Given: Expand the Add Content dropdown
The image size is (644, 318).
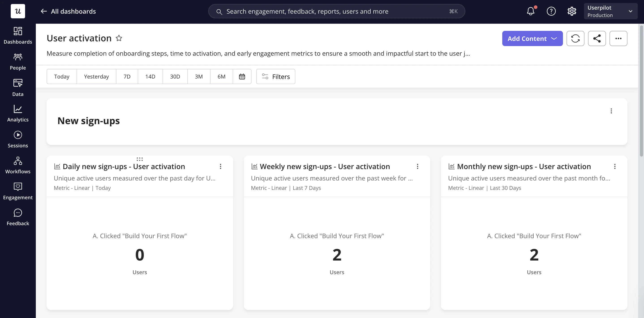Looking at the screenshot, I should [x=532, y=38].
